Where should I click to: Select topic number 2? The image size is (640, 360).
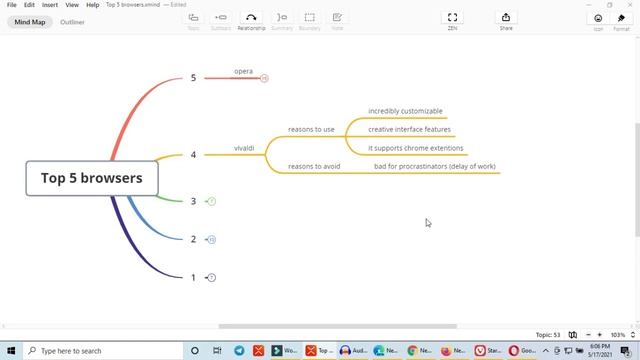click(x=193, y=239)
